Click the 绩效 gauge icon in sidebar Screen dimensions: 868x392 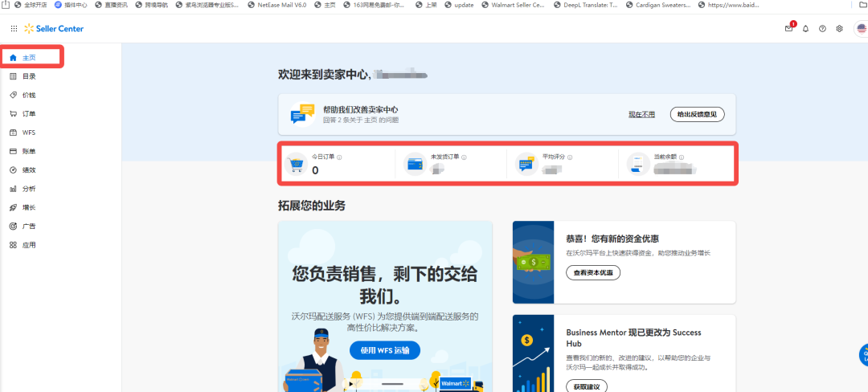pos(13,170)
